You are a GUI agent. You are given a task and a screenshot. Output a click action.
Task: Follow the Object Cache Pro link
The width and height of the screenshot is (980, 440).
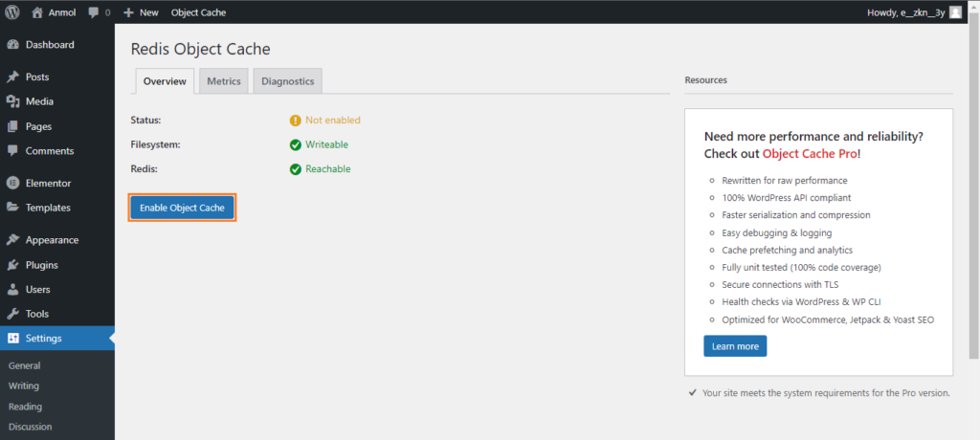810,154
